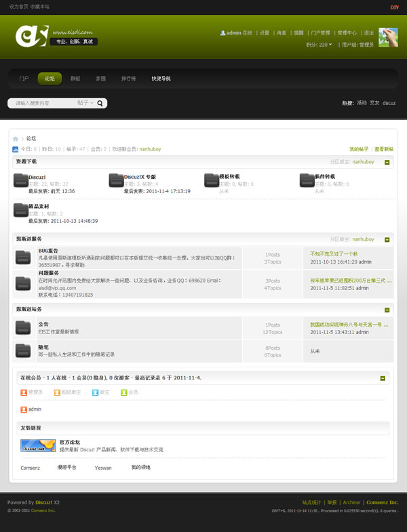This screenshot has width=407, height=532.
Task: Click Comsenz Inc. footer link
Action: pyautogui.click(x=382, y=502)
